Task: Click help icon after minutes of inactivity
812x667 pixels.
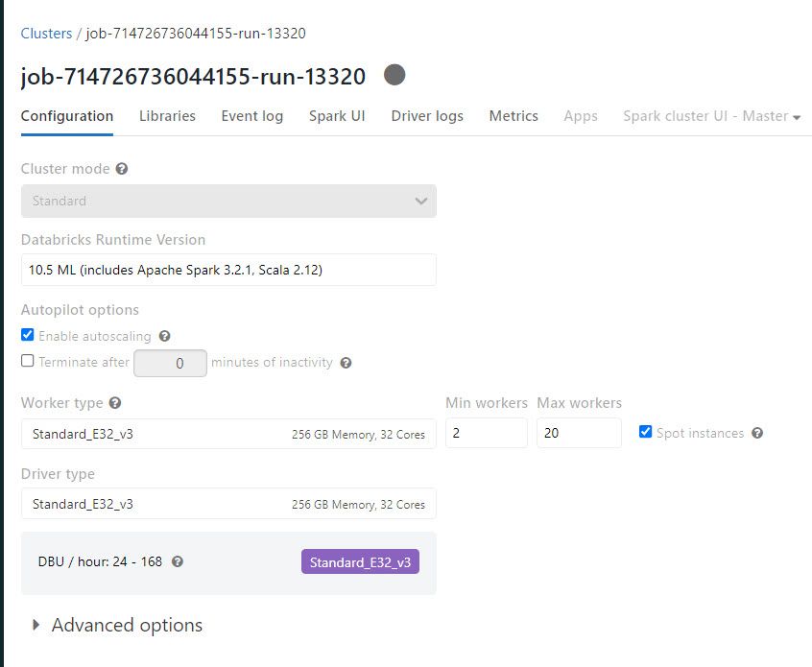Action: tap(346, 363)
